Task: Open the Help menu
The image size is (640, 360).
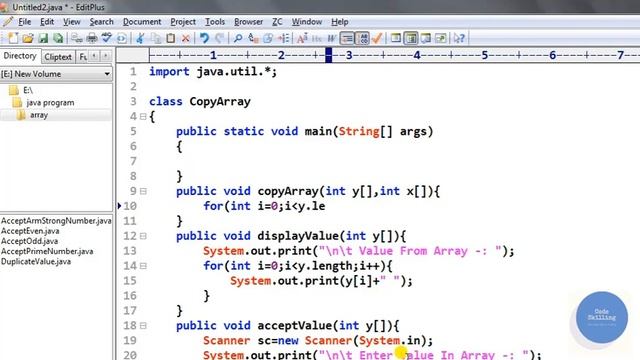Action: coord(339,22)
